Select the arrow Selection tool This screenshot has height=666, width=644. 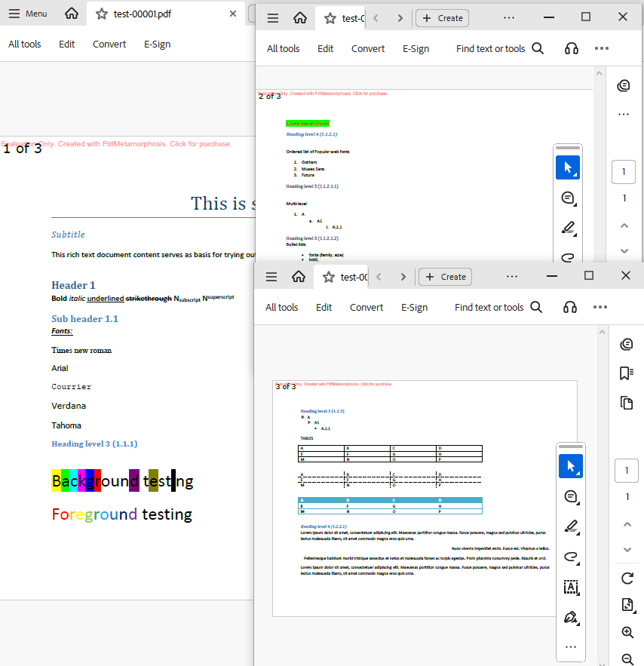click(x=571, y=466)
